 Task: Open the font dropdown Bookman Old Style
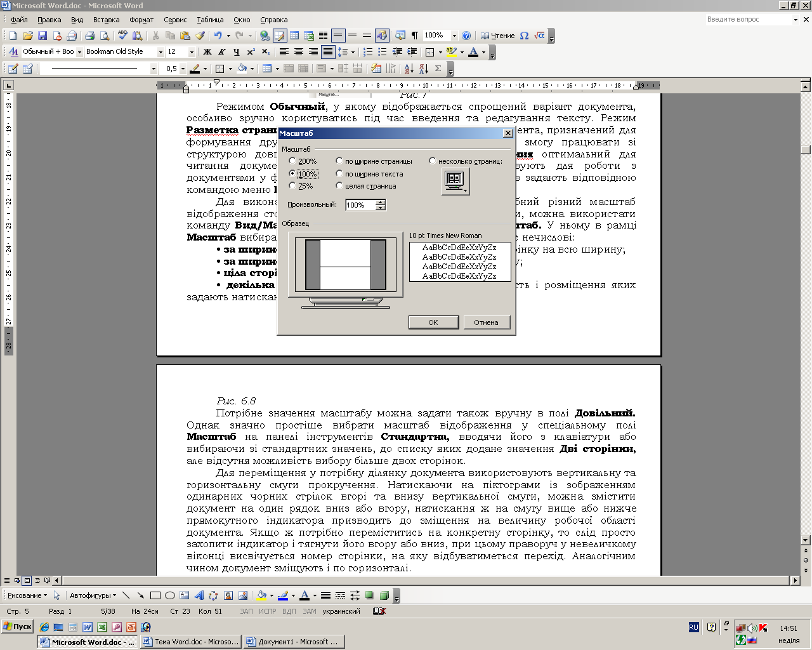[160, 52]
